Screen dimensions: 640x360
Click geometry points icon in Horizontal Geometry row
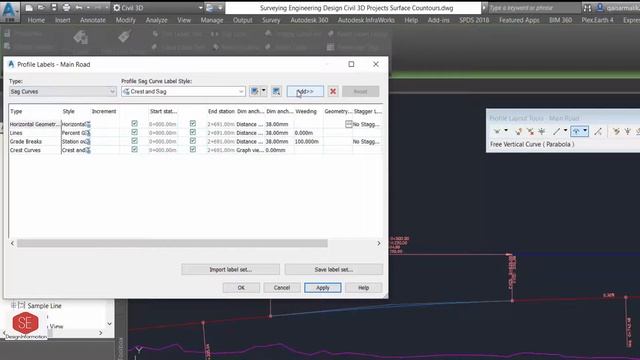[x=349, y=124]
